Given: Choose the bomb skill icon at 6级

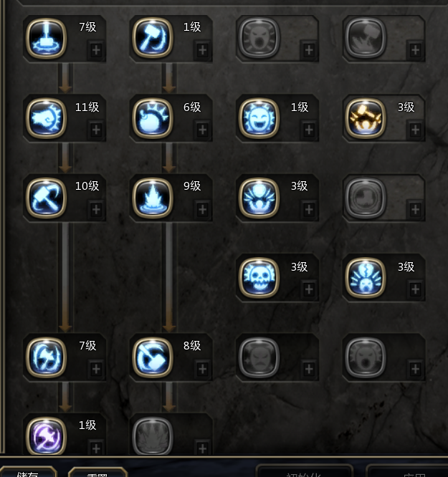Looking at the screenshot, I should click(153, 118).
